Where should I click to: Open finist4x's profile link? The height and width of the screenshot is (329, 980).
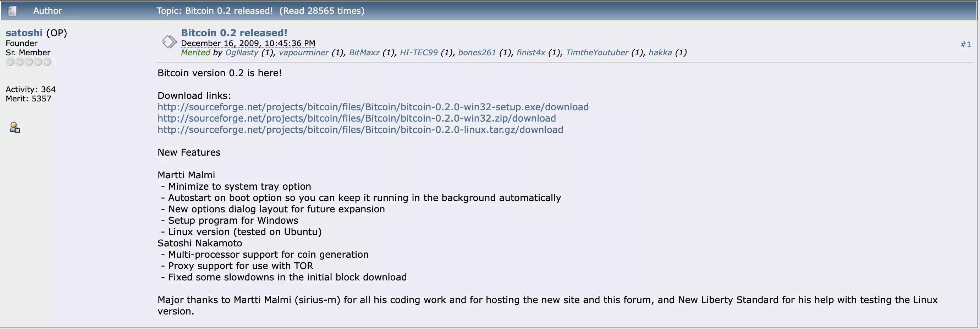click(531, 52)
